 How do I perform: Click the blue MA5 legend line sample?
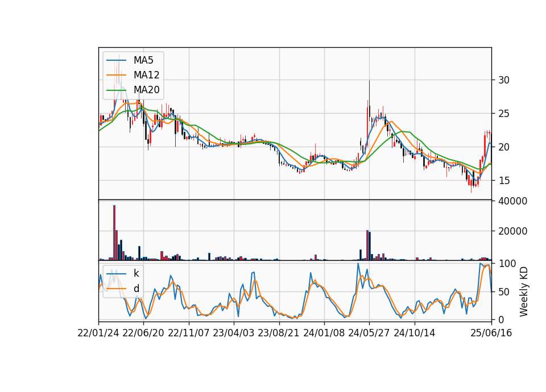point(116,60)
